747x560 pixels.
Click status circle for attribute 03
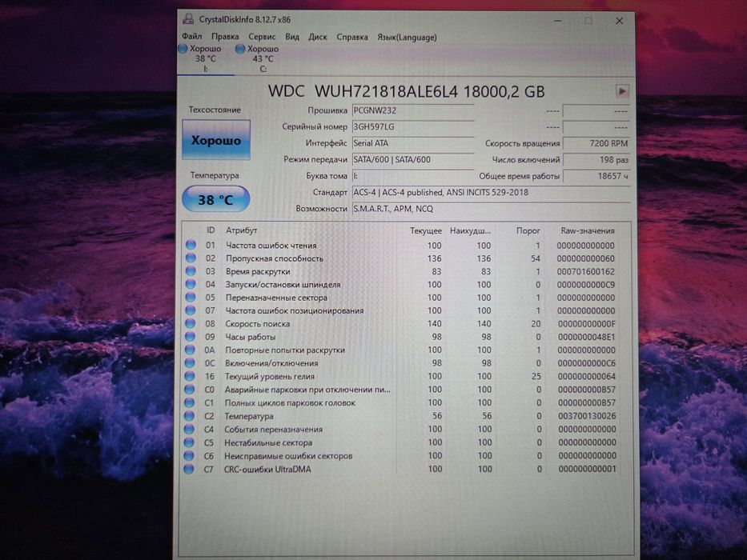tap(191, 271)
